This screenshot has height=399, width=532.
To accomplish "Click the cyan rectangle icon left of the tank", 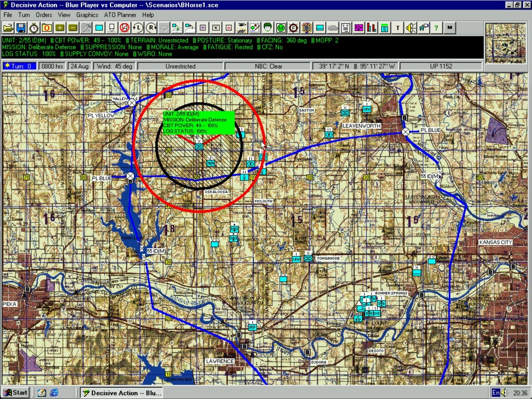I will (320, 28).
